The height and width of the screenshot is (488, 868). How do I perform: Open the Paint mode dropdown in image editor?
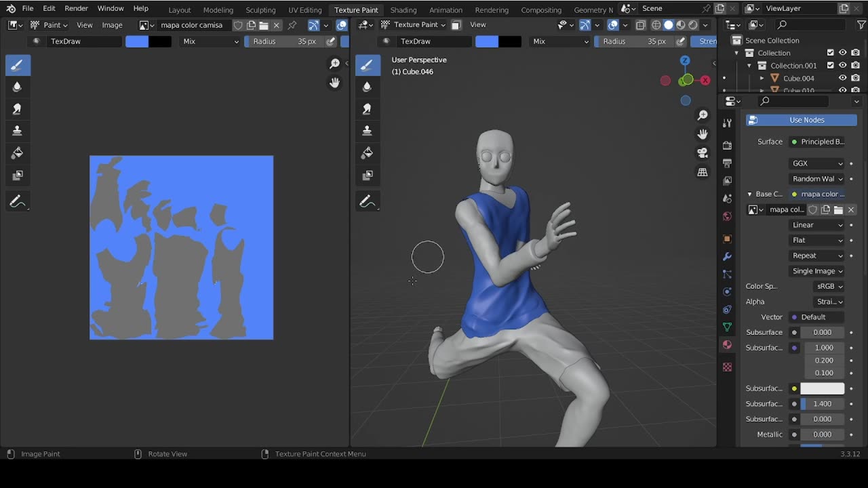pos(48,25)
